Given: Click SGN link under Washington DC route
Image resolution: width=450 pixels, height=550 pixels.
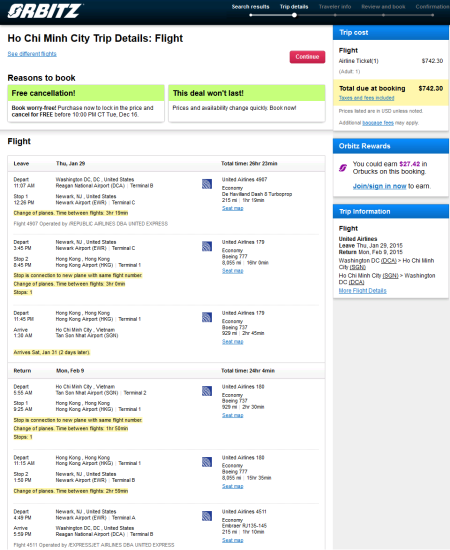Looking at the screenshot, I should pos(358,267).
